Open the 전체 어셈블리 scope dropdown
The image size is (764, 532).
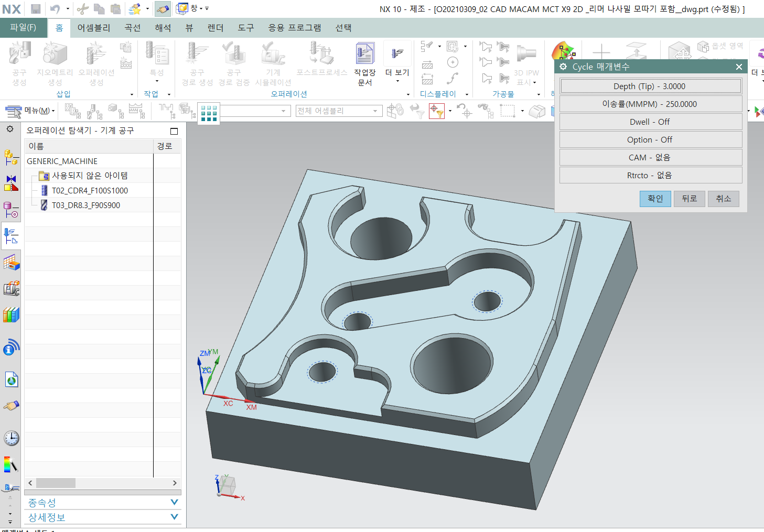[x=338, y=111]
